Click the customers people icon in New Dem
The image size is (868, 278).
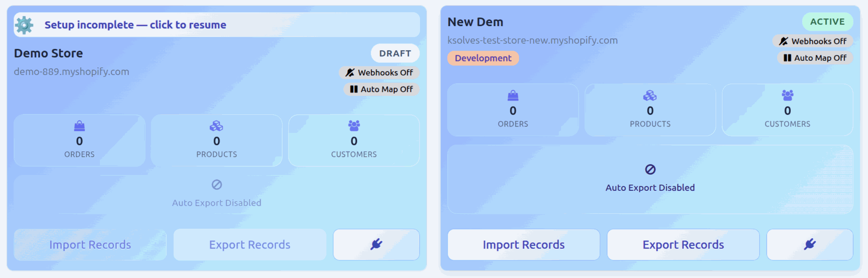(788, 95)
